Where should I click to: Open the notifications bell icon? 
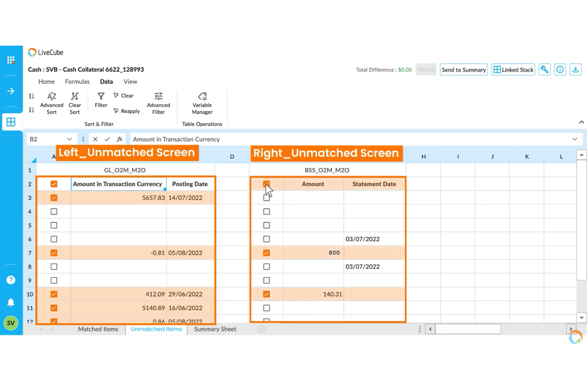click(x=11, y=302)
